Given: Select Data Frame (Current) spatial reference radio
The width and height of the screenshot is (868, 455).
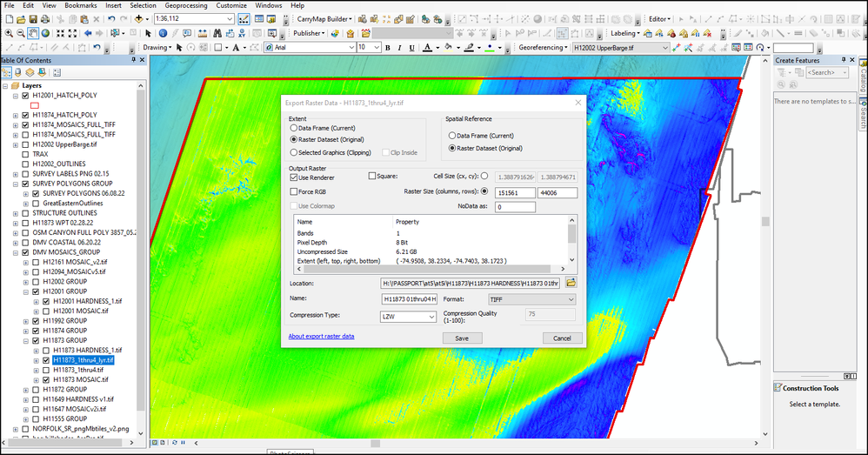Looking at the screenshot, I should coord(451,136).
